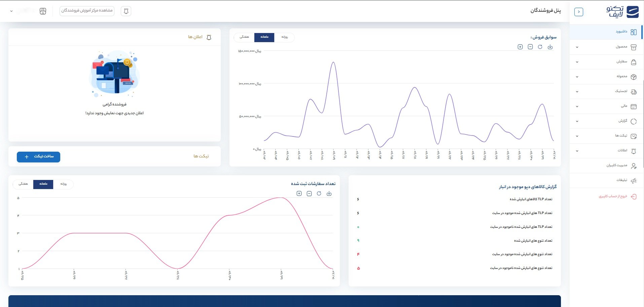Switch sales history chart to weekly (هفتگی)
Image resolution: width=644 pixels, height=307 pixels.
(x=244, y=37)
